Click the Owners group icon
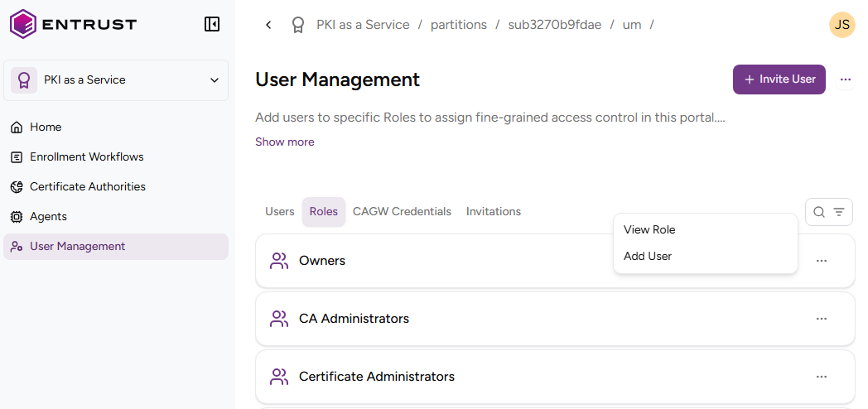This screenshot has width=868, height=409. [x=279, y=262]
